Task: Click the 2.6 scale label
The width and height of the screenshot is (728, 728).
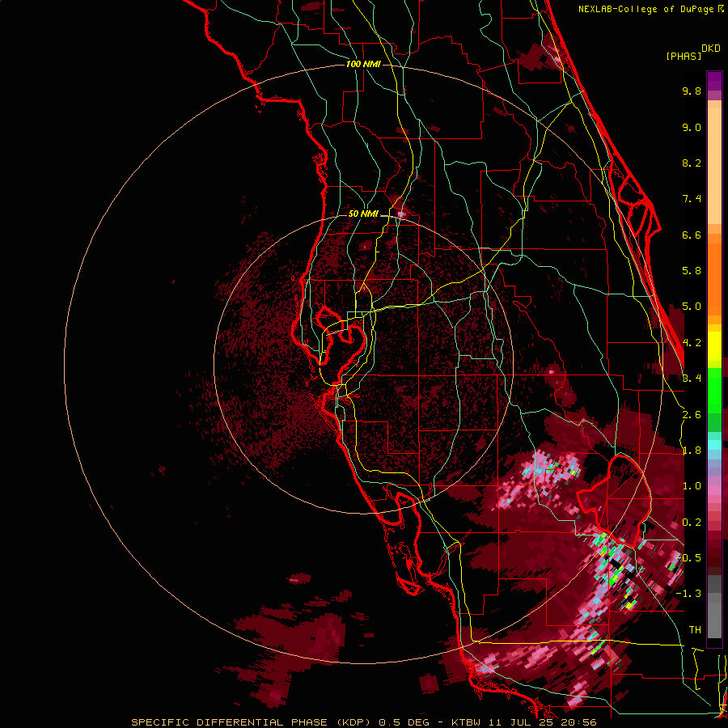Action: (x=692, y=414)
